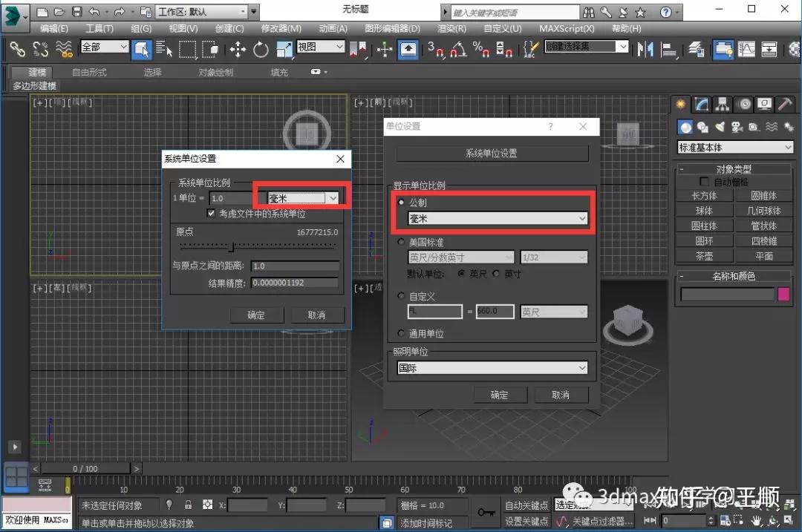Click 取消 in 系统单位设置 dialog
The image size is (802, 532).
(x=316, y=315)
